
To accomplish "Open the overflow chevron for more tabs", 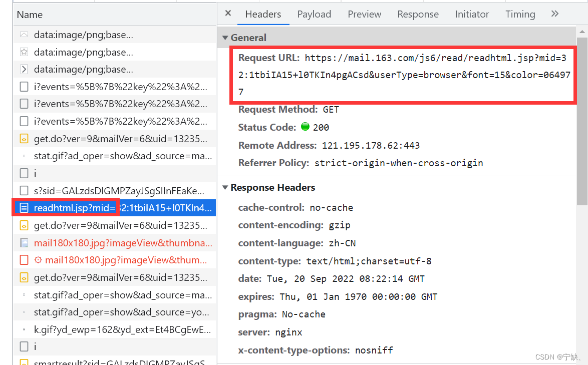I will tap(554, 14).
